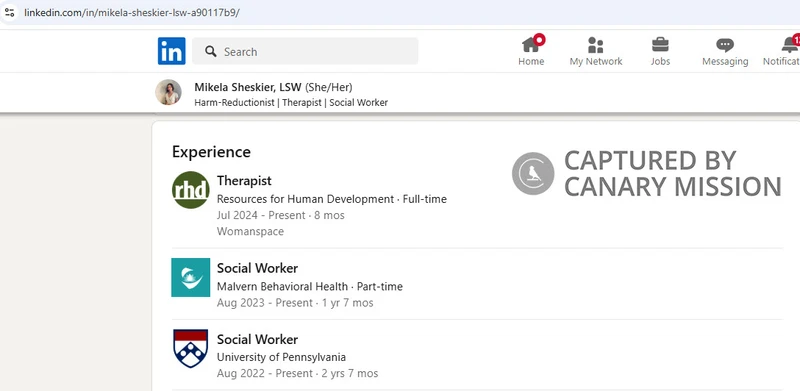
Task: Click the browser address bar URL
Action: click(x=132, y=12)
